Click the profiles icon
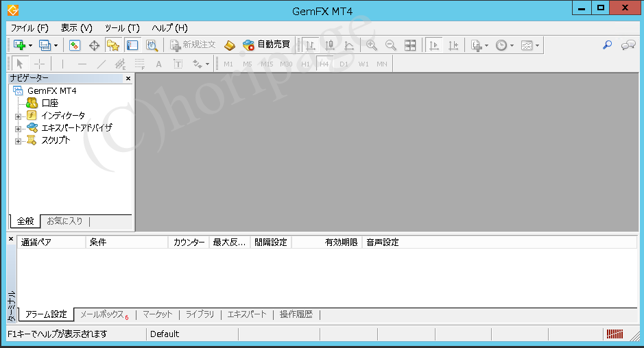Image resolution: width=644 pixels, height=348 pixels. [x=45, y=45]
